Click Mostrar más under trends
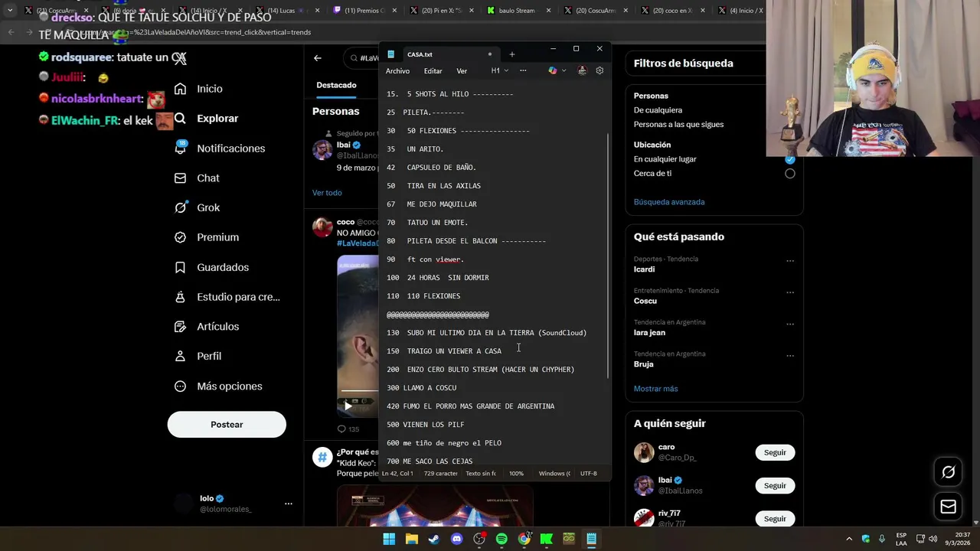 (655, 389)
